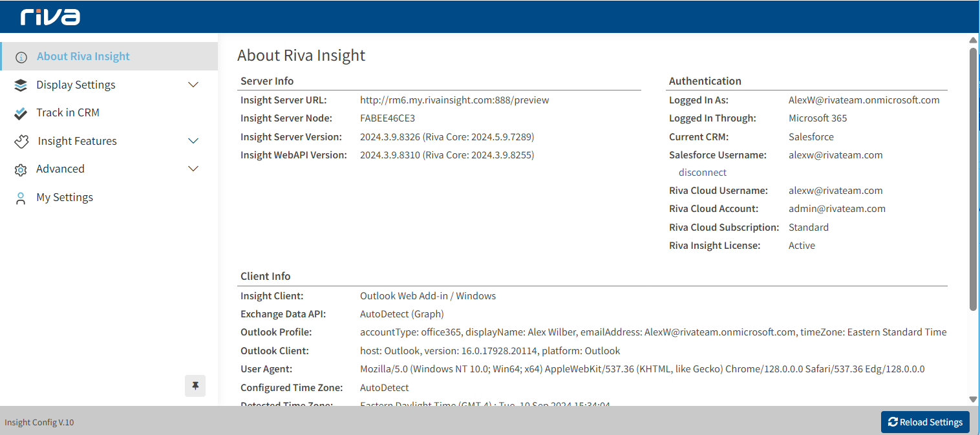Click the Advanced gear icon
This screenshot has width=980, height=435.
(21, 169)
